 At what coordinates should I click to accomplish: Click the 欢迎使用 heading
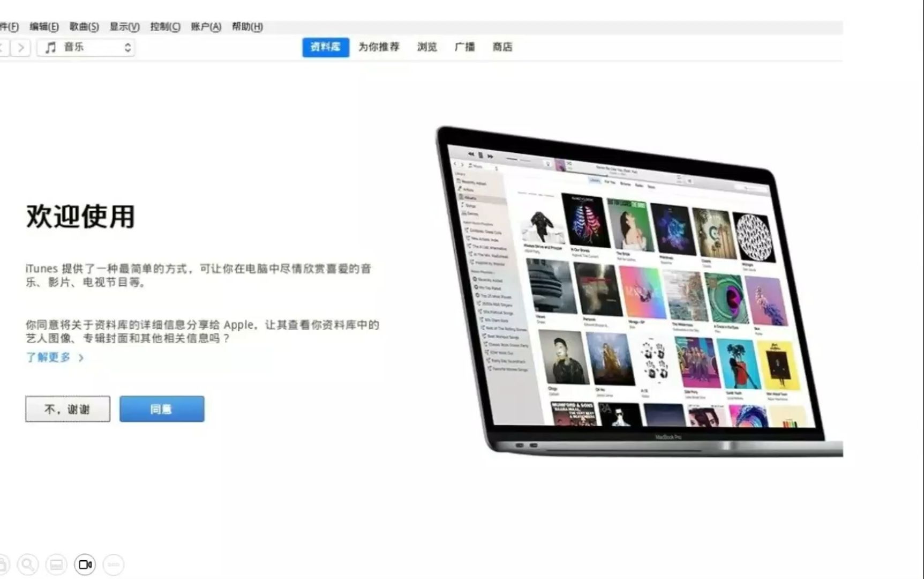point(80,217)
